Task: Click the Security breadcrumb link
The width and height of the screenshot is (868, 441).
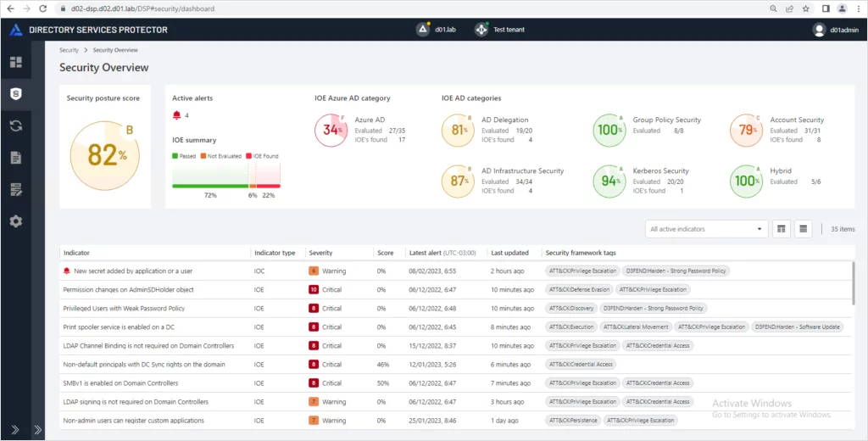Action: 70,50
